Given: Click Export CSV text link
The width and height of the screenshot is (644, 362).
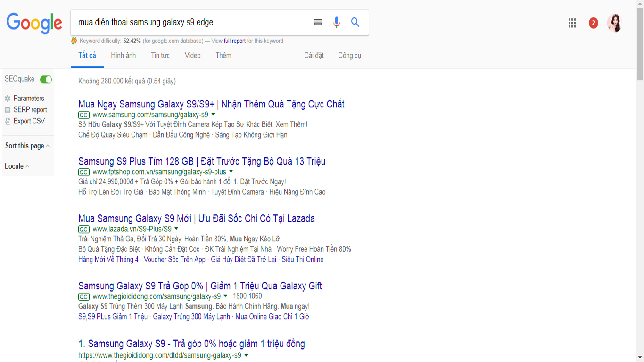Looking at the screenshot, I should (x=29, y=121).
